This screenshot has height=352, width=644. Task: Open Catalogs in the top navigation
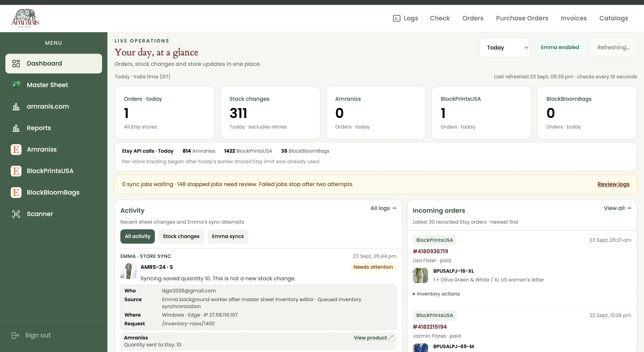614,18
